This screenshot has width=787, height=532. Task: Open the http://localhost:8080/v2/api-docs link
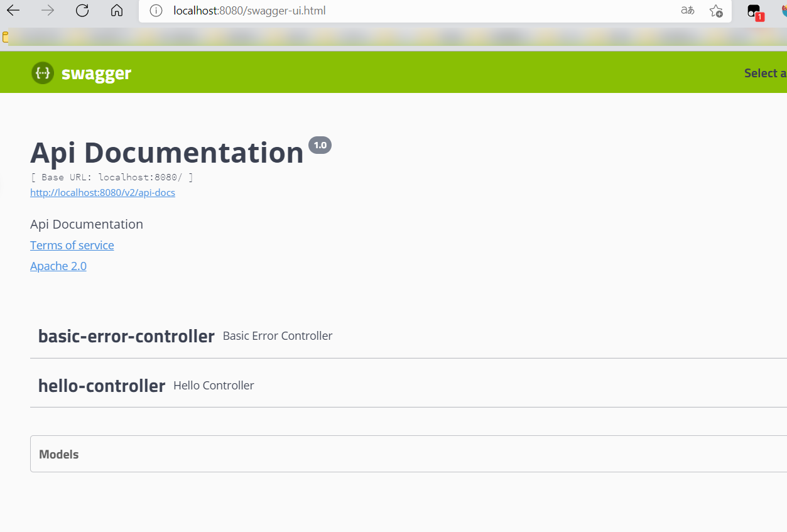(x=102, y=193)
